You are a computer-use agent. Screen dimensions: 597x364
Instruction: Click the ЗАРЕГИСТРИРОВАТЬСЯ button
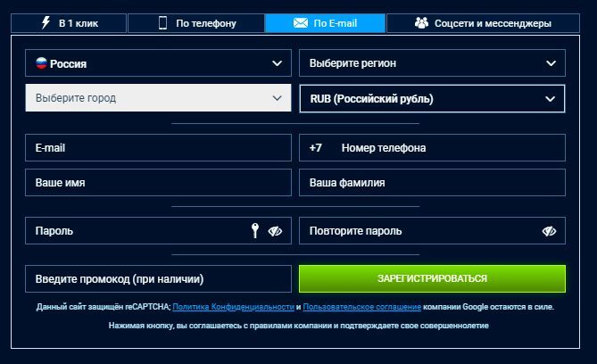(432, 278)
